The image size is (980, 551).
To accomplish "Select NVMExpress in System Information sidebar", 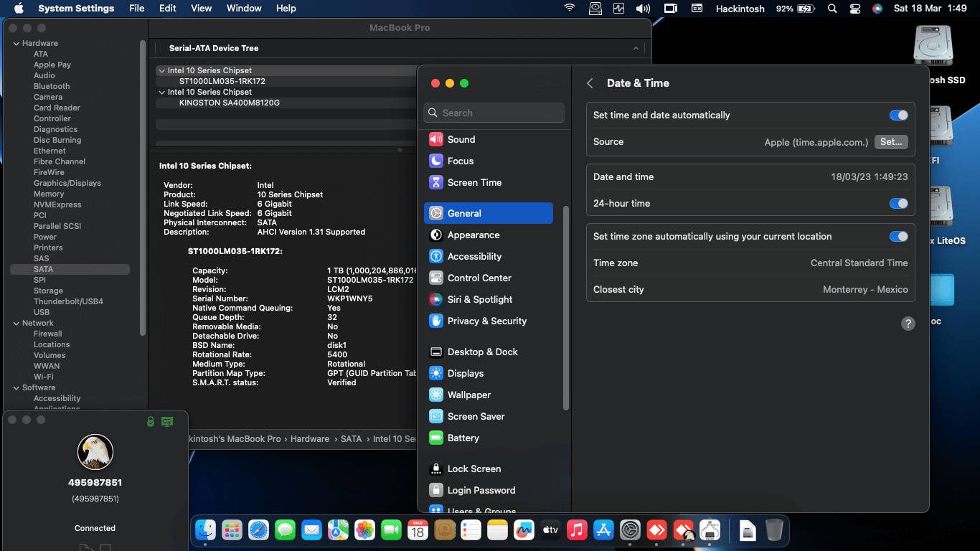I will 57,204.
